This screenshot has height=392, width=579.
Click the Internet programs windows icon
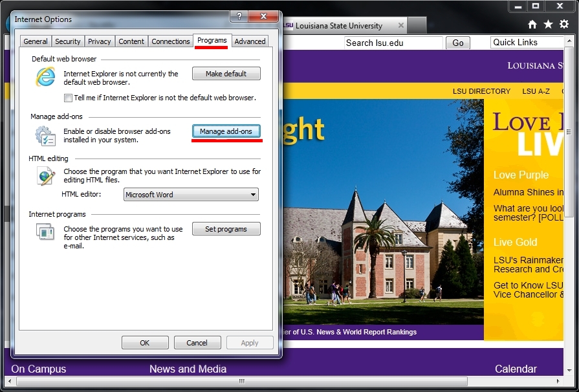tap(45, 232)
